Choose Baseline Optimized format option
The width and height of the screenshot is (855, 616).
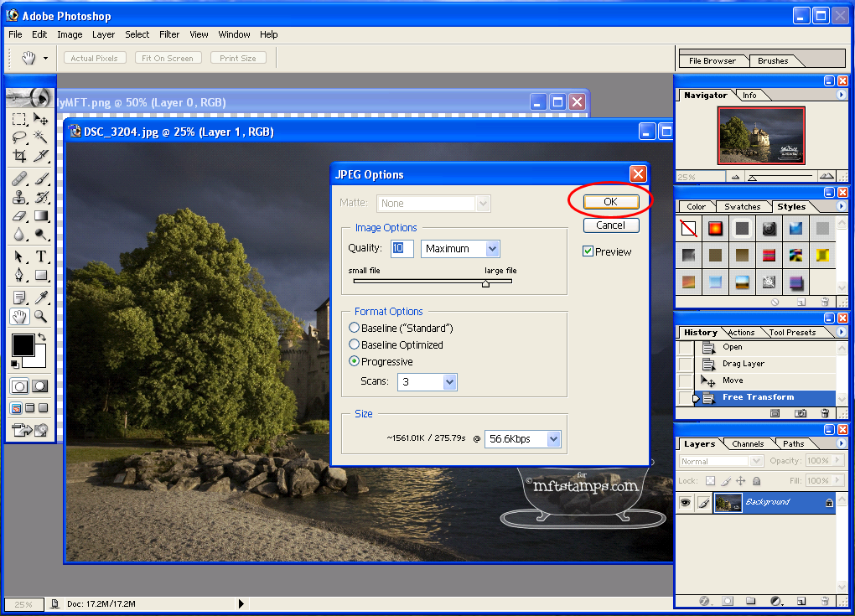[354, 344]
